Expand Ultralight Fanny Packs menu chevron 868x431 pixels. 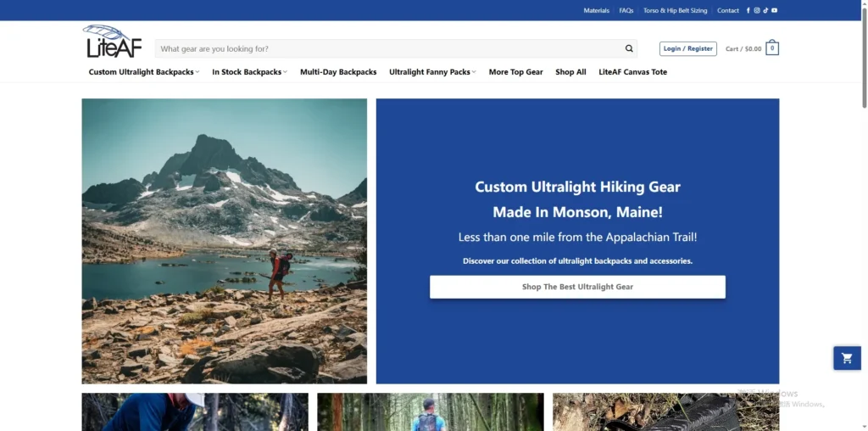coord(474,72)
